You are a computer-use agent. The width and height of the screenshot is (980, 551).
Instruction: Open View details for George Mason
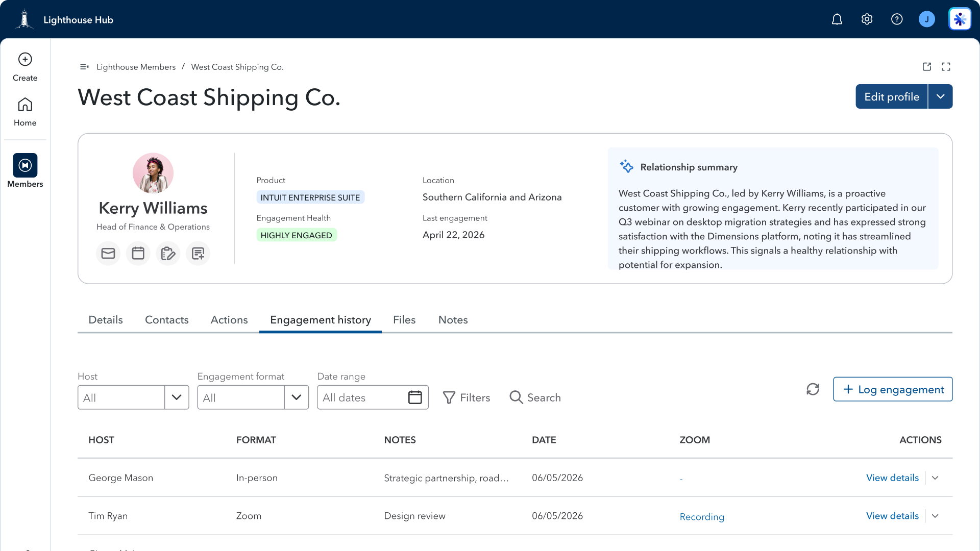pos(892,478)
